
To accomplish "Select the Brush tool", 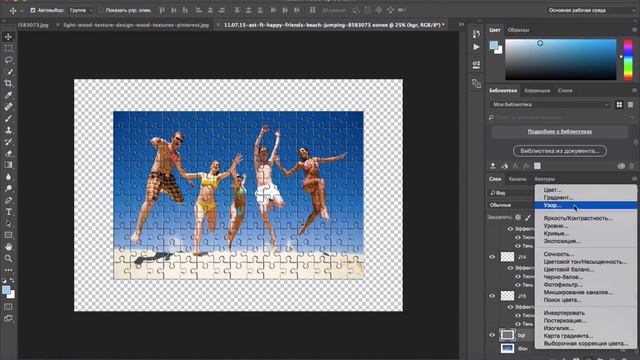I will (8, 118).
